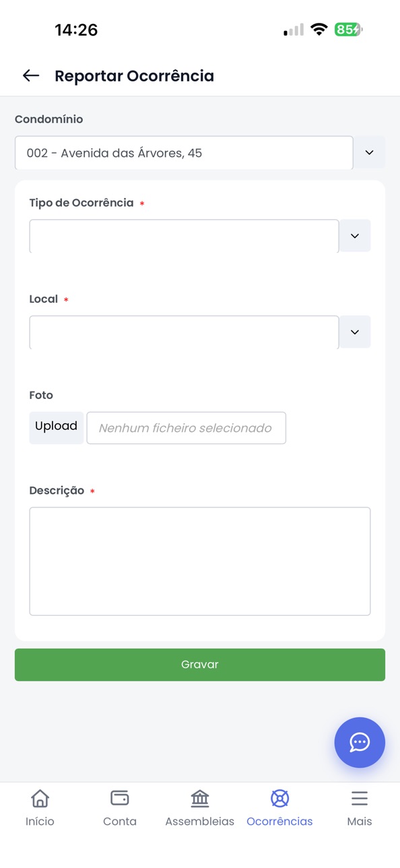The width and height of the screenshot is (400, 868).
Task: Click the Nenhum ficheiro selecionado field
Action: (187, 428)
